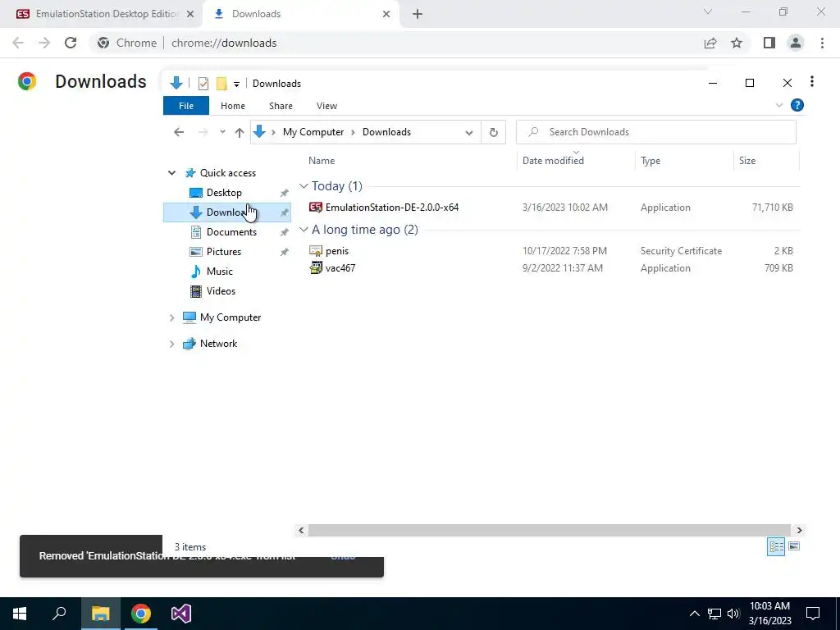Navigate forward in File Explorer
The height and width of the screenshot is (630, 840).
click(x=203, y=132)
